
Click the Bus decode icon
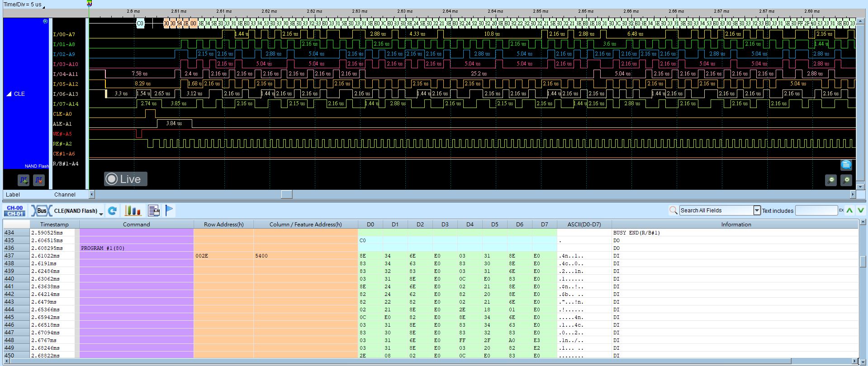click(41, 211)
